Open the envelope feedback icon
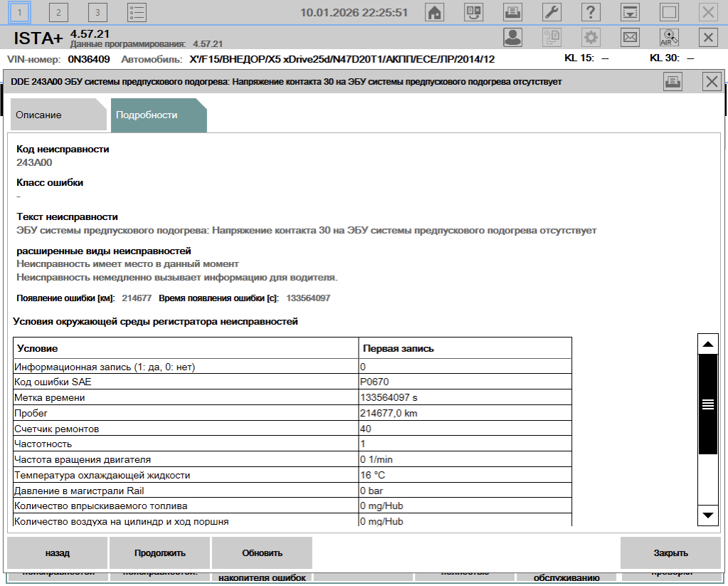728x586 pixels. (630, 37)
